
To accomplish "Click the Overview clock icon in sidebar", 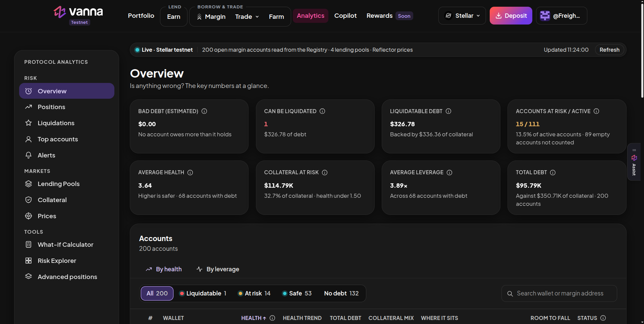I will tap(29, 91).
